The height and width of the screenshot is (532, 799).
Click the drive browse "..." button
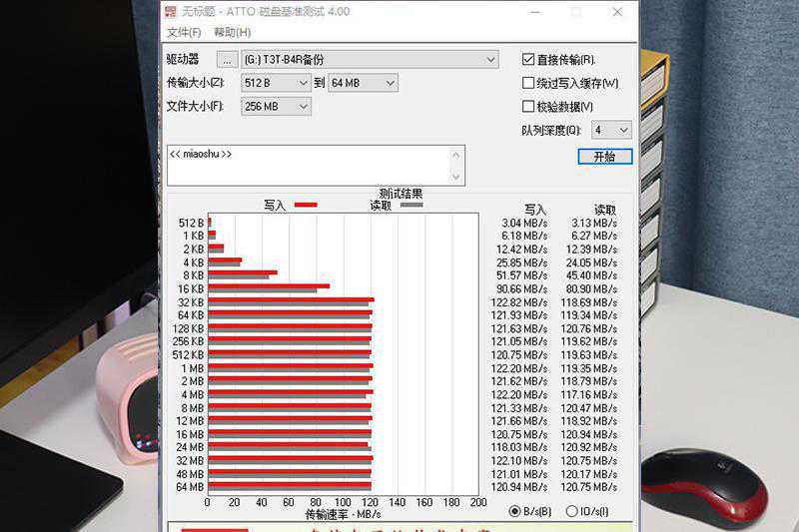click(228, 60)
